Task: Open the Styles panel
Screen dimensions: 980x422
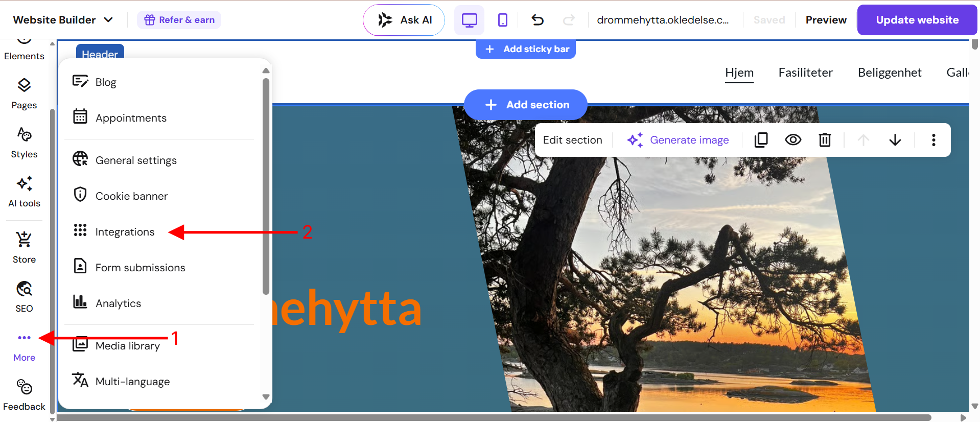Action: pos(24,143)
